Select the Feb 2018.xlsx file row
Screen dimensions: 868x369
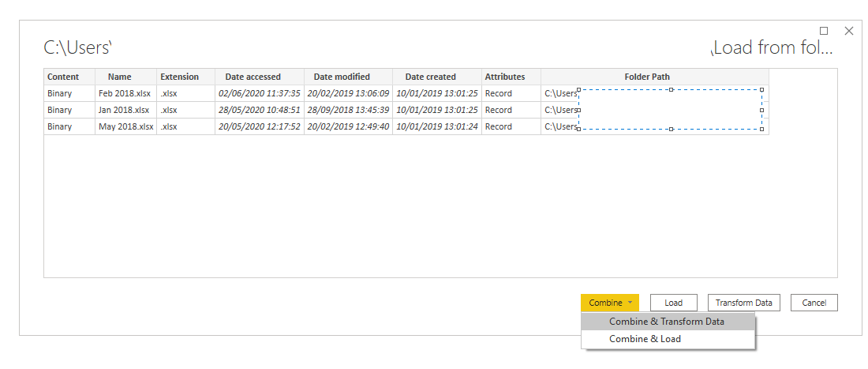point(124,93)
